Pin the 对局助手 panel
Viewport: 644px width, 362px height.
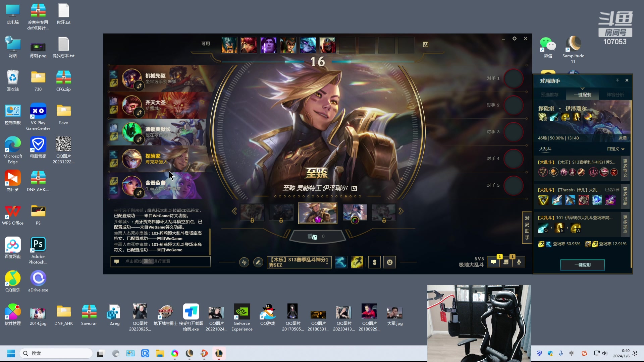[x=617, y=80]
